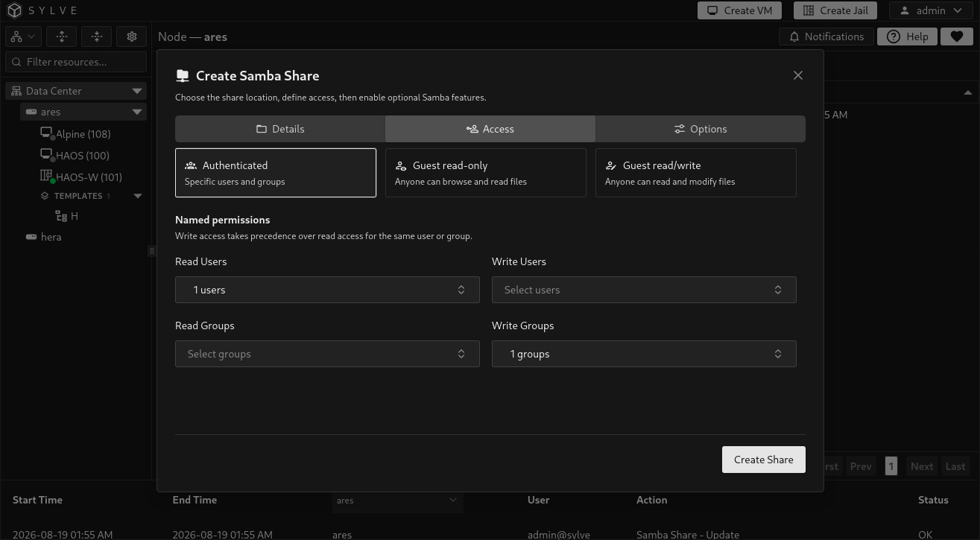
Task: Click the Alpine (108) VM monitor icon
Action: pyautogui.click(x=46, y=133)
